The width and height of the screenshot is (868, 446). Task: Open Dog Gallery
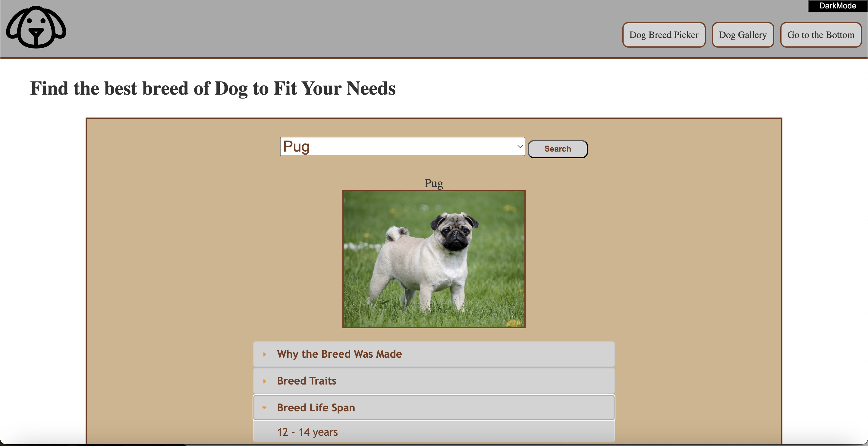click(743, 35)
